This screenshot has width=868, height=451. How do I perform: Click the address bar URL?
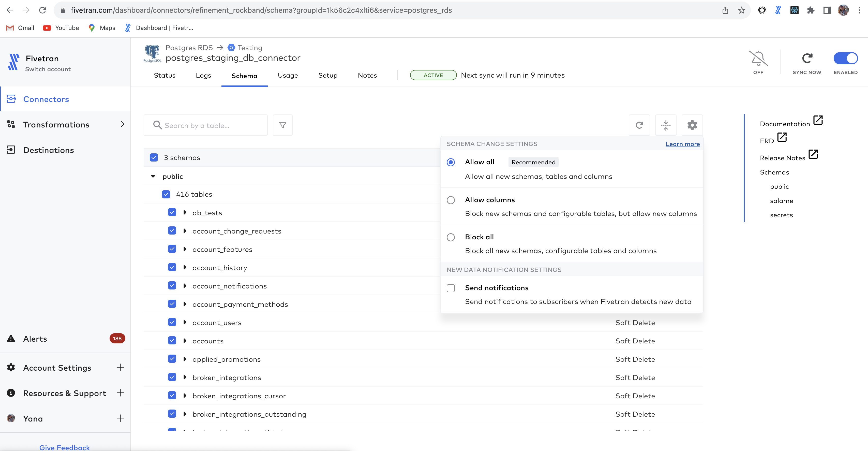(261, 10)
